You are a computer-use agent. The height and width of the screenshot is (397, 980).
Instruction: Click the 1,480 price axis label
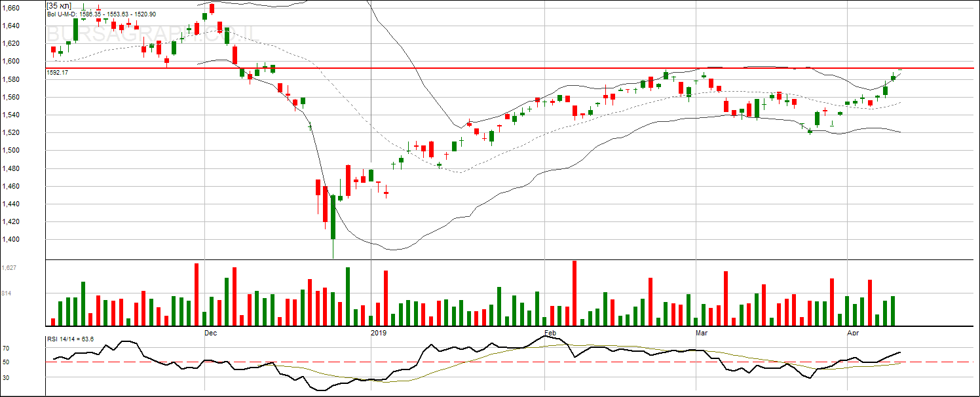[10, 168]
